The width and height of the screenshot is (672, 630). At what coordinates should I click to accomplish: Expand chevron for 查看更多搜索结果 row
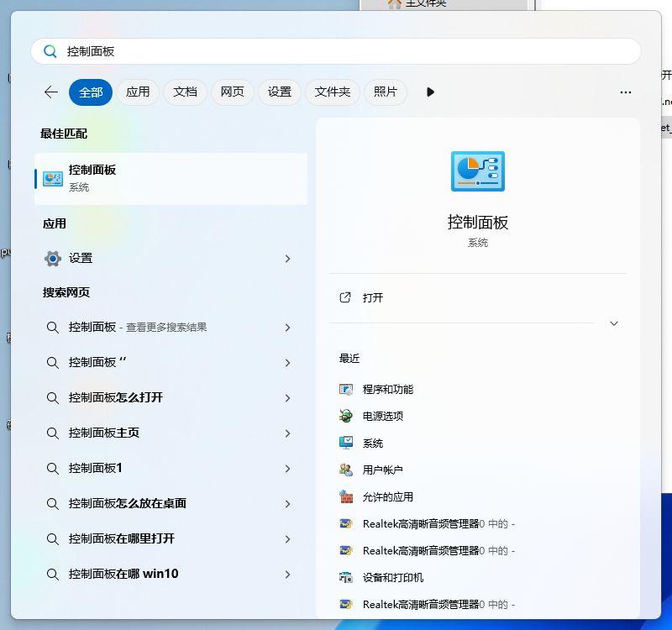point(287,328)
